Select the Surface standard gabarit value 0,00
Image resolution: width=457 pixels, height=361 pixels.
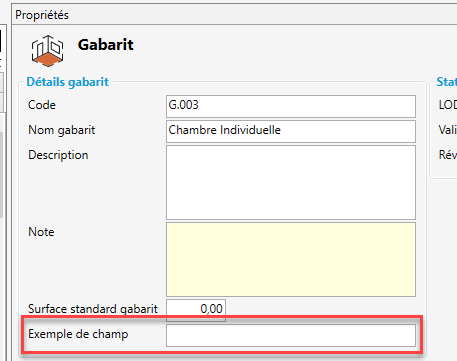coord(196,310)
